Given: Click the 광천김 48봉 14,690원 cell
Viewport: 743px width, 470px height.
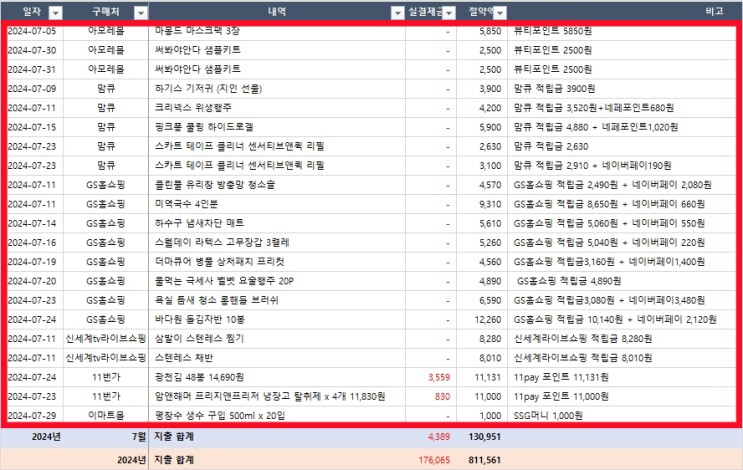Looking at the screenshot, I should [199, 377].
